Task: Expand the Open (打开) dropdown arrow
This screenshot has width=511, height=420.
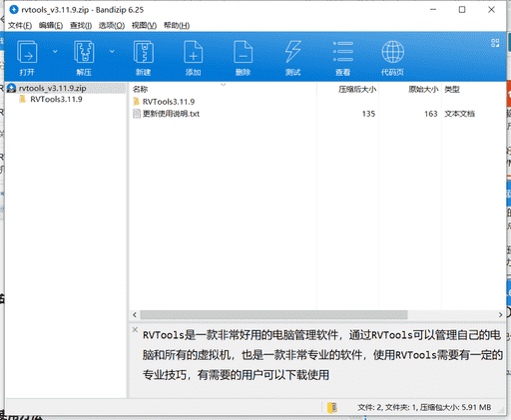Action: 55,51
